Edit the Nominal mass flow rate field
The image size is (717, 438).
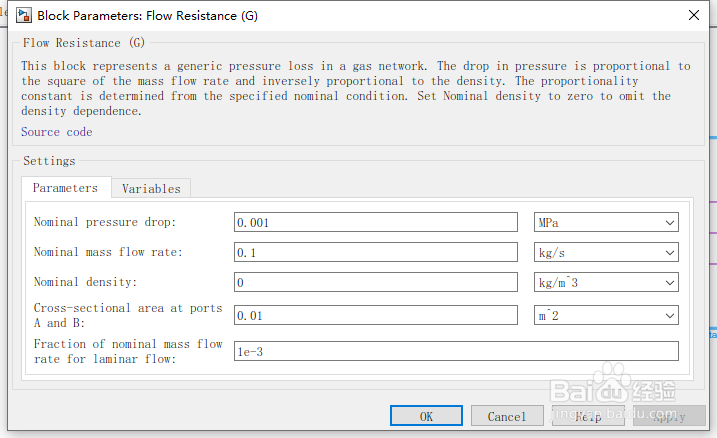(376, 252)
